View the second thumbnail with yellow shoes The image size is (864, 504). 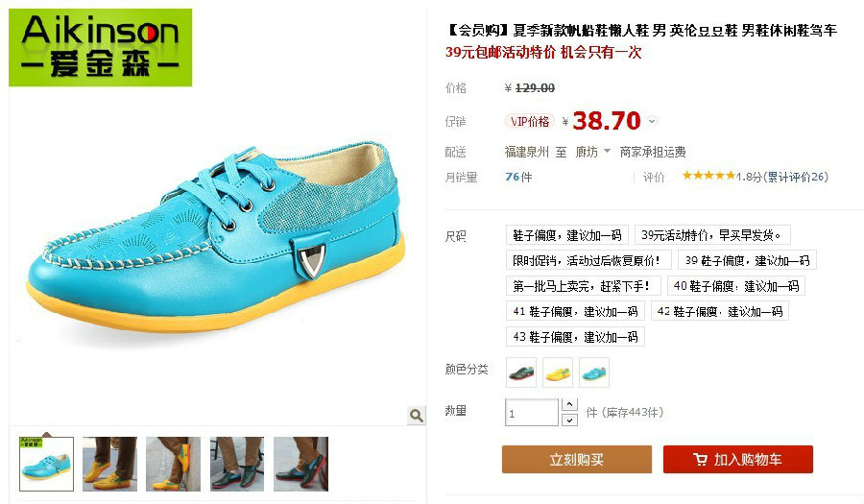(109, 464)
